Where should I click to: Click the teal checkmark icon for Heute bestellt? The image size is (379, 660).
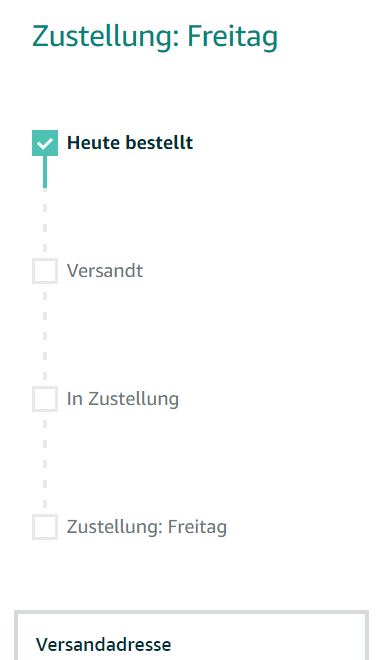click(x=45, y=143)
